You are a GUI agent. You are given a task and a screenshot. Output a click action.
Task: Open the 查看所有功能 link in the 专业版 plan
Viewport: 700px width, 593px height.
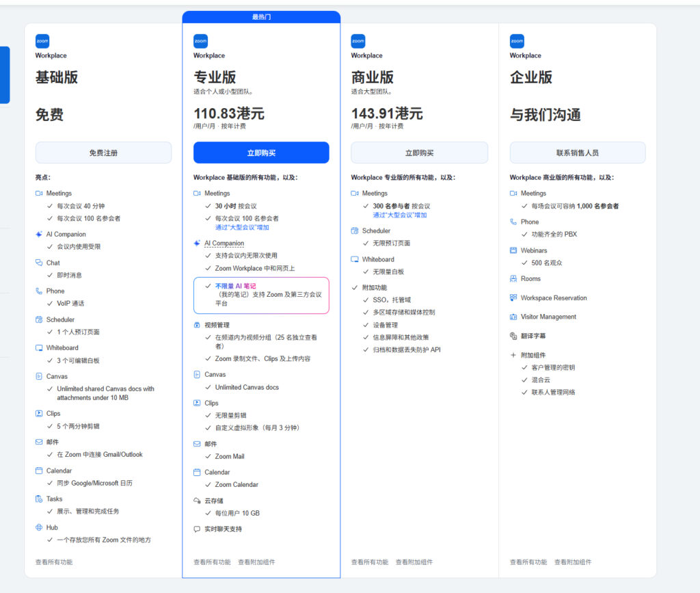pos(212,562)
